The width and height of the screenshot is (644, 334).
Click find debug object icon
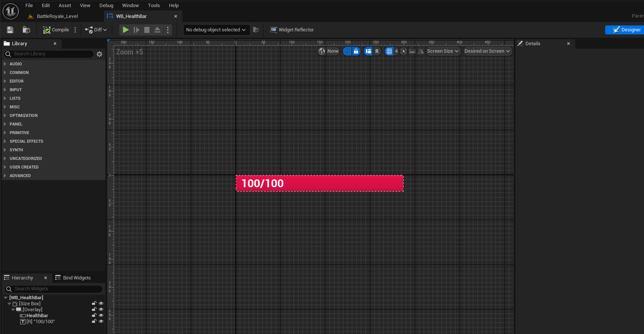[x=256, y=30]
